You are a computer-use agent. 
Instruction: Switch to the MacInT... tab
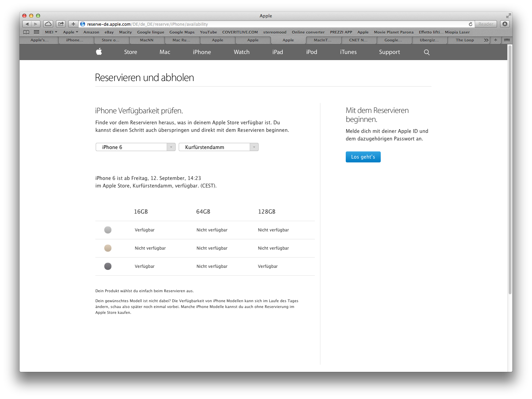point(323,40)
